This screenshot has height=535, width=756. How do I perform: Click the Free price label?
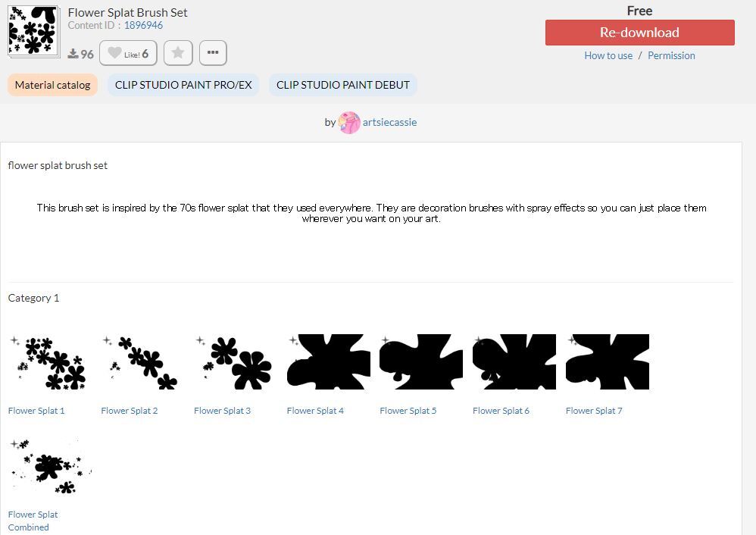640,11
